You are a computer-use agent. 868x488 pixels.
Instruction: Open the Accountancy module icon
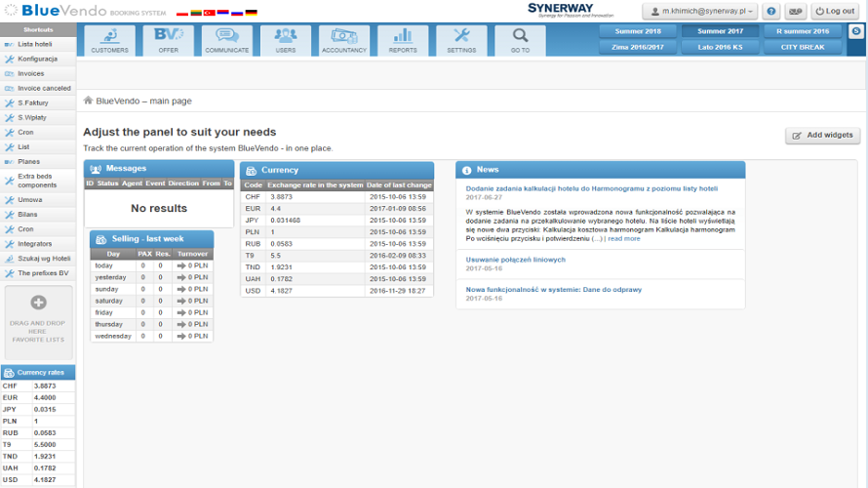click(x=344, y=40)
